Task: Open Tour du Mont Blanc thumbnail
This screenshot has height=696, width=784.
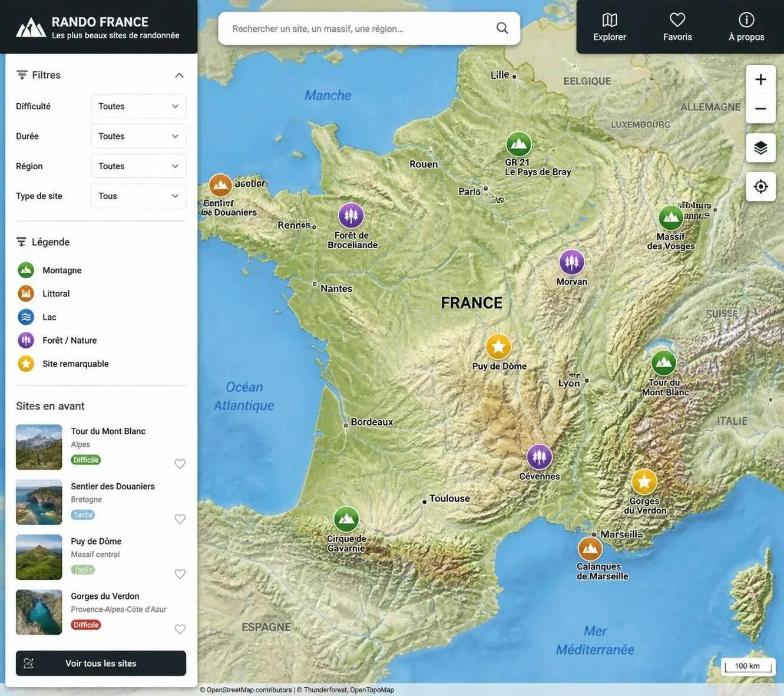Action: (x=39, y=447)
